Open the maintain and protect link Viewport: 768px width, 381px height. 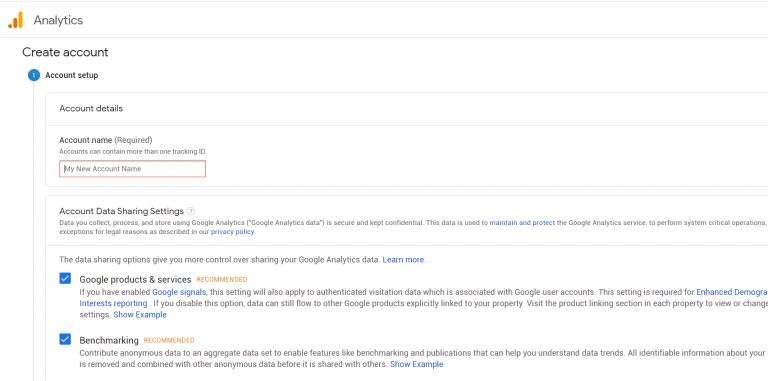point(522,222)
